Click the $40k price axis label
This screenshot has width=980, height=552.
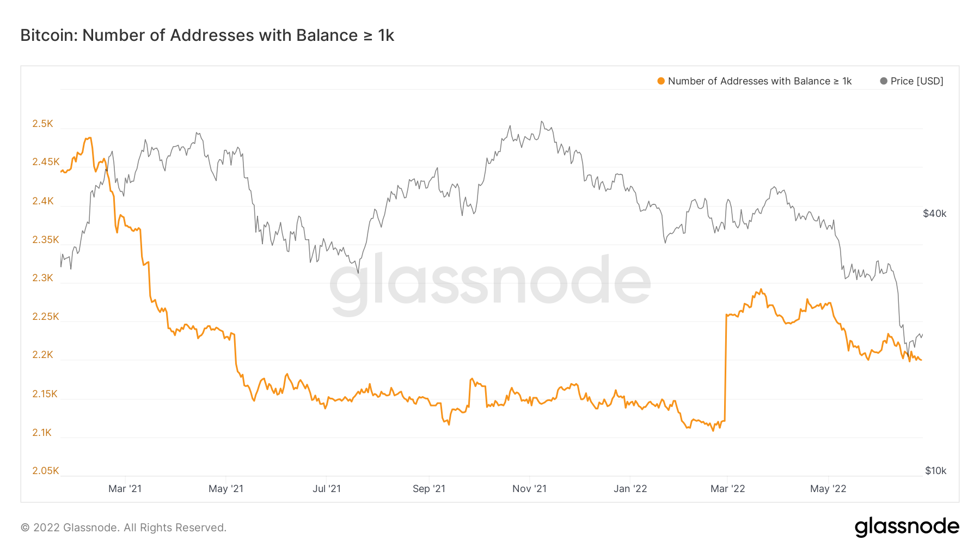[935, 214]
